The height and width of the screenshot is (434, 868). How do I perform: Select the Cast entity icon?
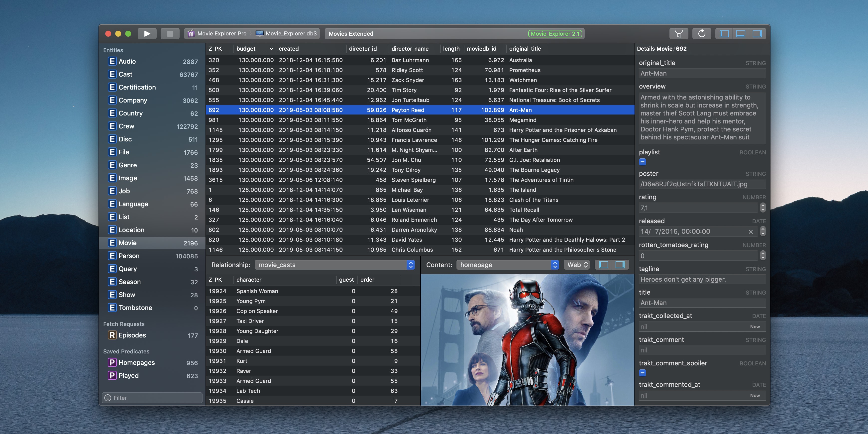[x=112, y=74]
